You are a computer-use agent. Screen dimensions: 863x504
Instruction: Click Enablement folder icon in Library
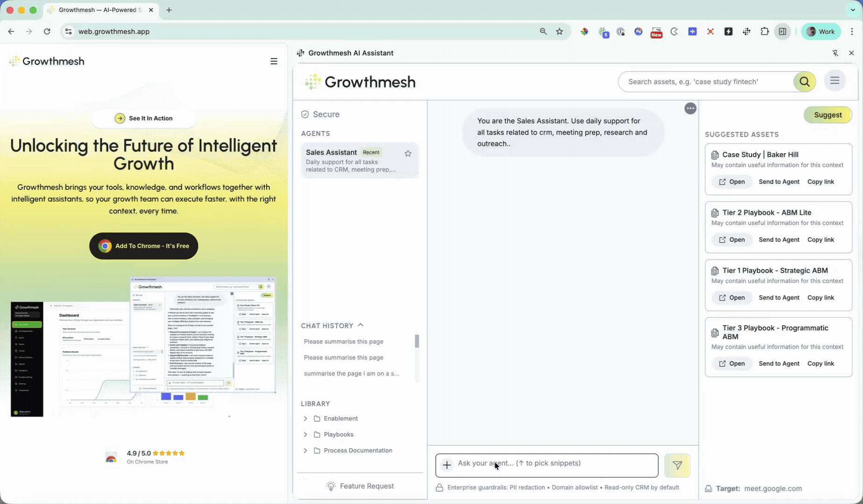click(317, 419)
